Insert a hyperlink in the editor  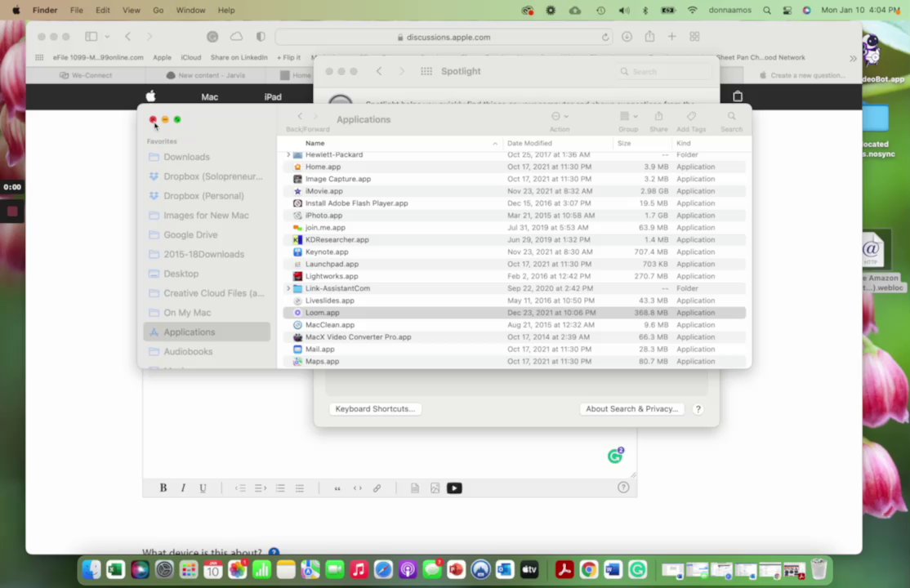coord(377,488)
